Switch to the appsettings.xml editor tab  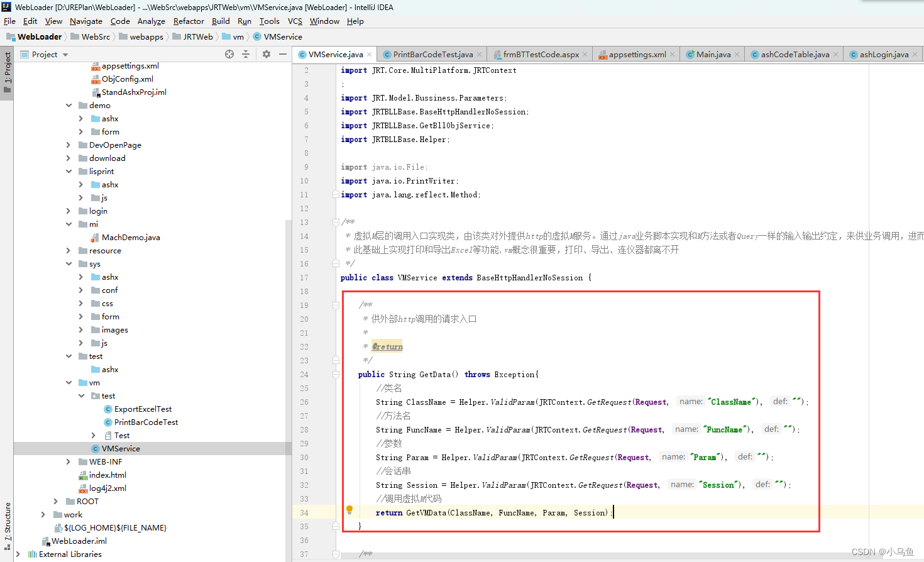(637, 55)
